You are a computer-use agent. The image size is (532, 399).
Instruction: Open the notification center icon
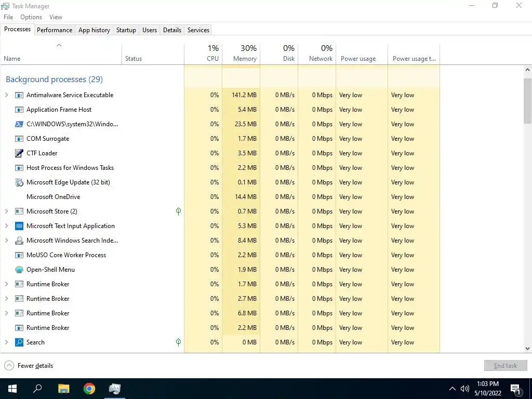click(515, 389)
